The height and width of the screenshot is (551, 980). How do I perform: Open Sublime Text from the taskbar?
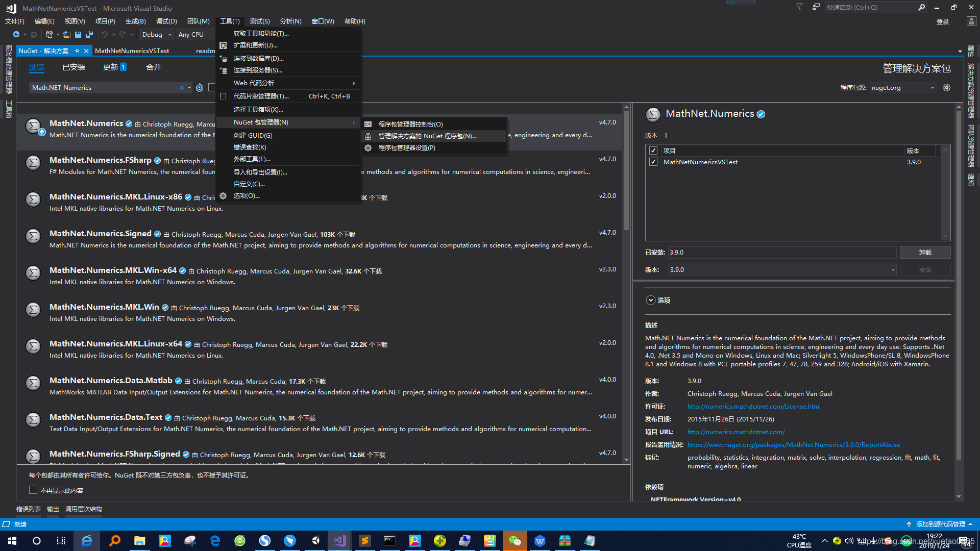(364, 541)
